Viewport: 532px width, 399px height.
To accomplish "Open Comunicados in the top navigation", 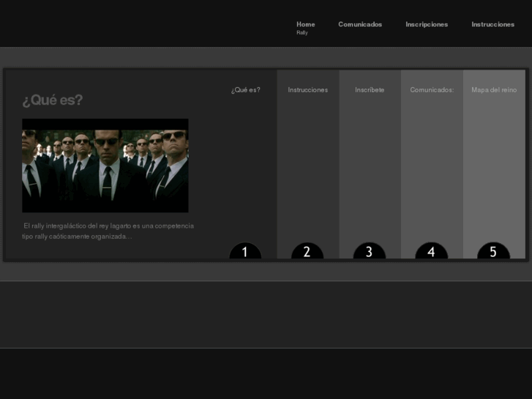I will click(360, 24).
